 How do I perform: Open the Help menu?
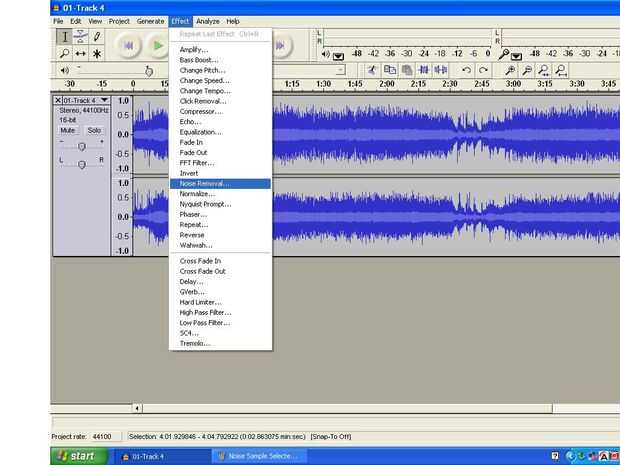pyautogui.click(x=233, y=21)
